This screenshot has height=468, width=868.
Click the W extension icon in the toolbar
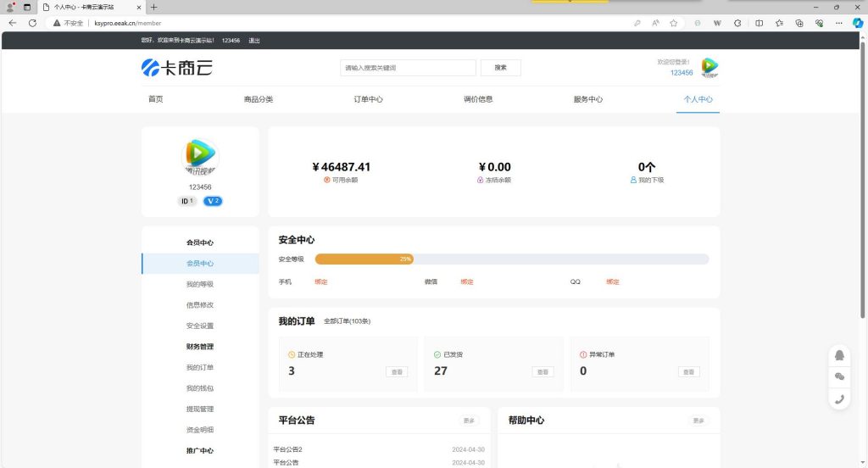coord(717,23)
